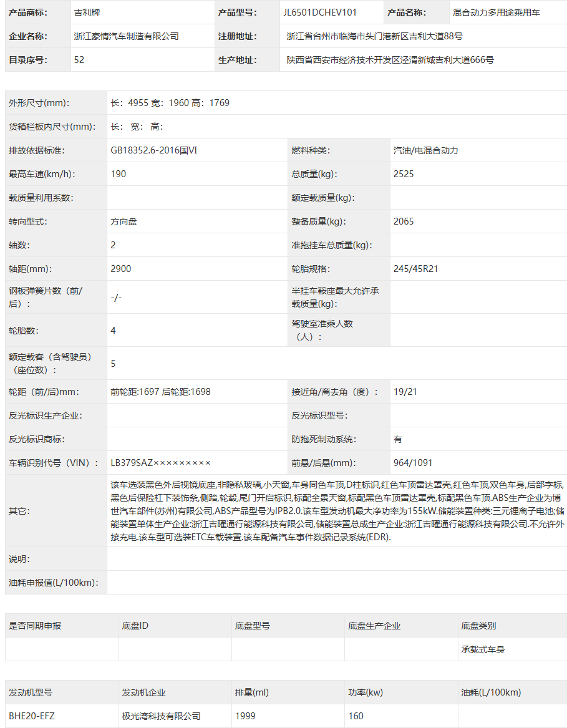This screenshot has width=567, height=728.
Task: Click tire specification 245/45R21
Action: tap(415, 269)
